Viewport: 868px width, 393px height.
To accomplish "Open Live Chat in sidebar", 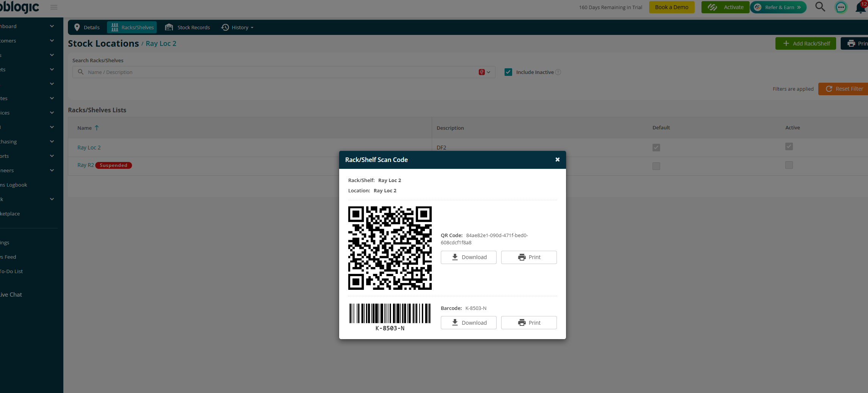I will [11, 295].
